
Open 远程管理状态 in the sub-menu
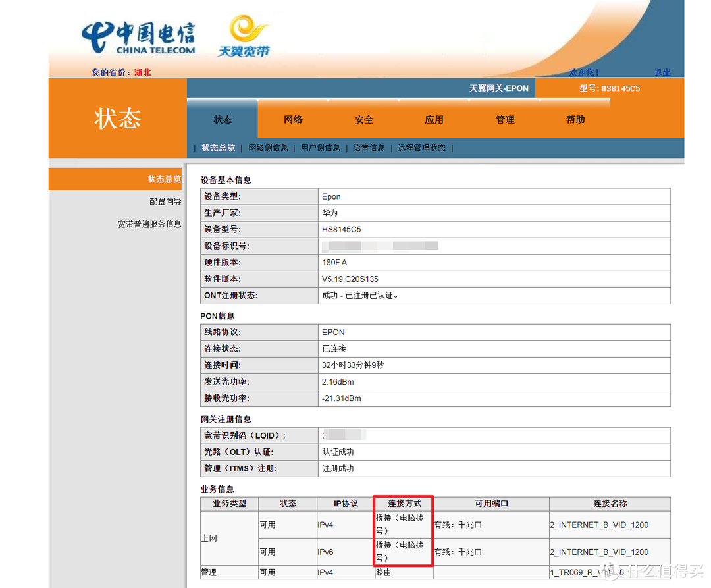tap(422, 147)
